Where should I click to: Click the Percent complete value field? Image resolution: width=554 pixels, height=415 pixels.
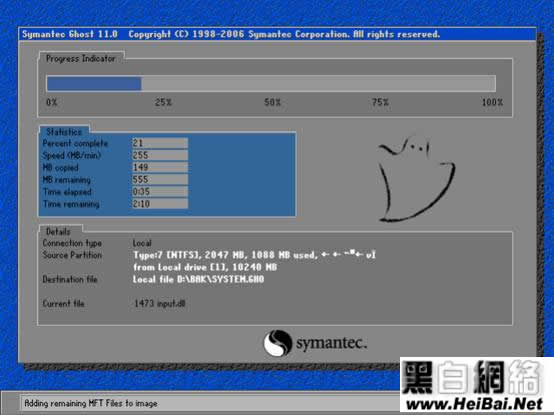click(160, 143)
